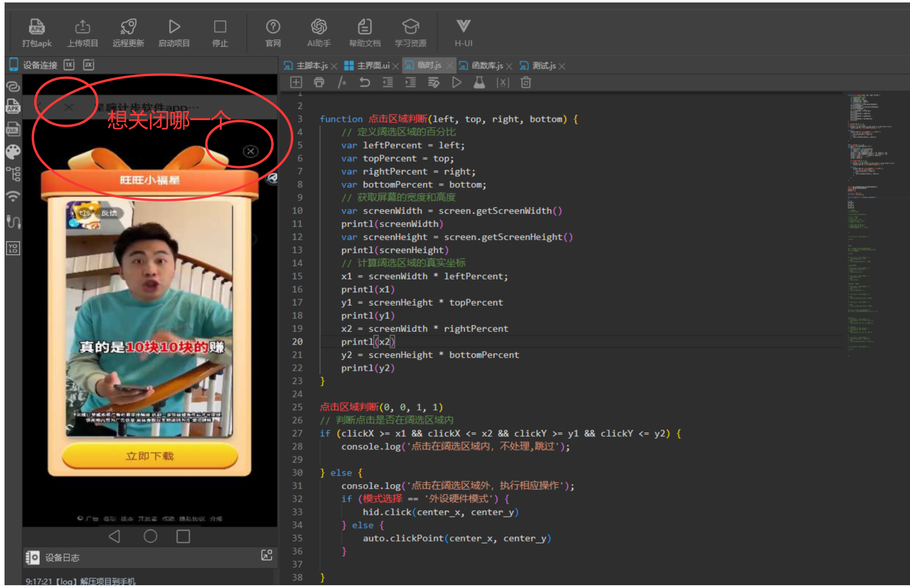Click the increase indent icon
The width and height of the screenshot is (910, 588).
[x=411, y=83]
